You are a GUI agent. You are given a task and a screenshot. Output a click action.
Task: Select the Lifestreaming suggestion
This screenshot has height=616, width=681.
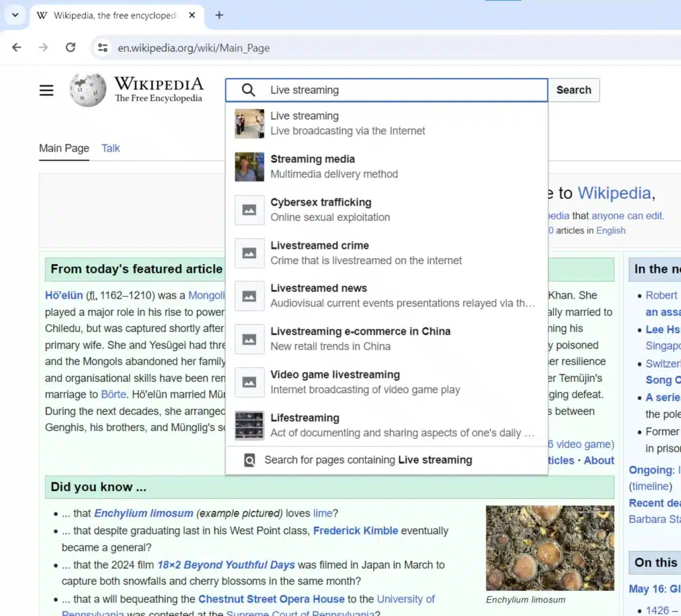386,425
